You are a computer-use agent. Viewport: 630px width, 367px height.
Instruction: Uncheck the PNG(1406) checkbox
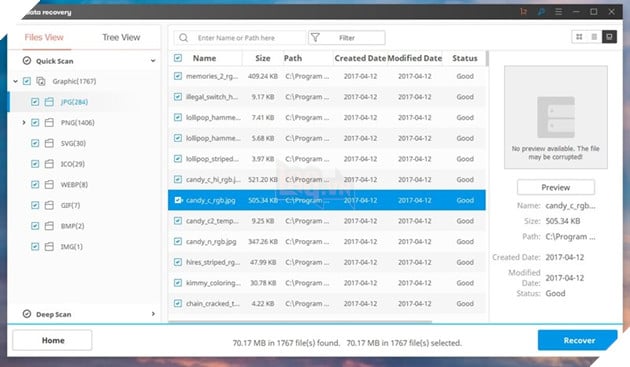(35, 123)
